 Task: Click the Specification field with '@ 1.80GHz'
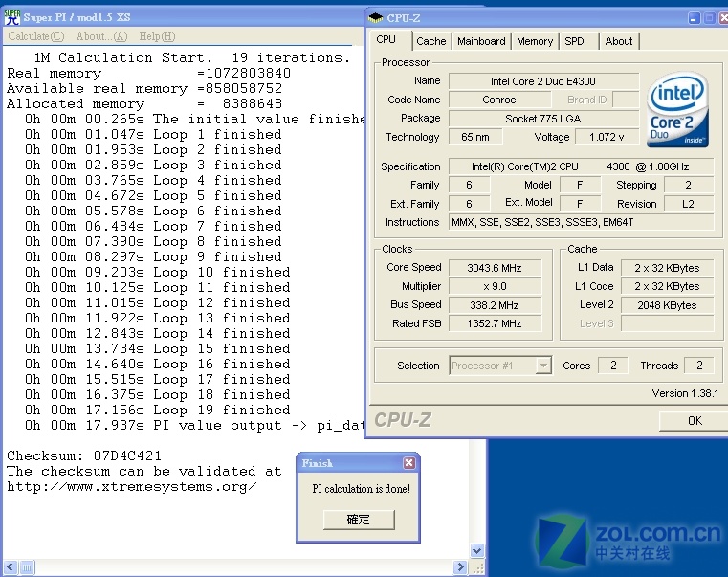pyautogui.click(x=581, y=166)
